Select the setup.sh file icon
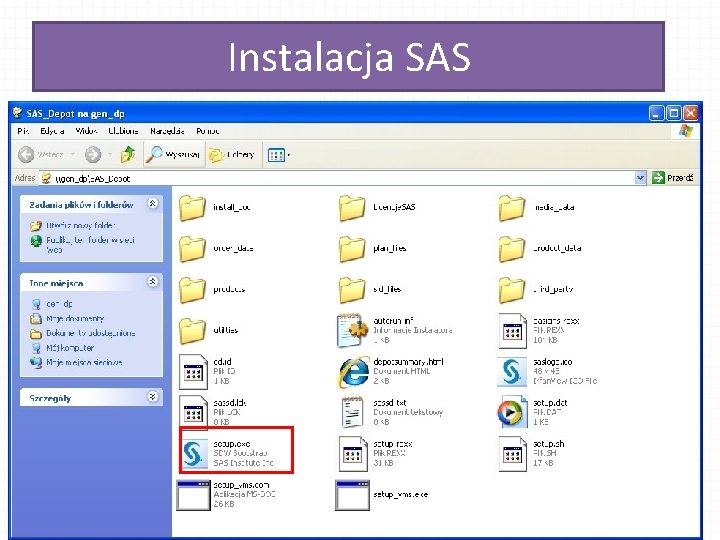This screenshot has height=540, width=720. pyautogui.click(x=512, y=454)
